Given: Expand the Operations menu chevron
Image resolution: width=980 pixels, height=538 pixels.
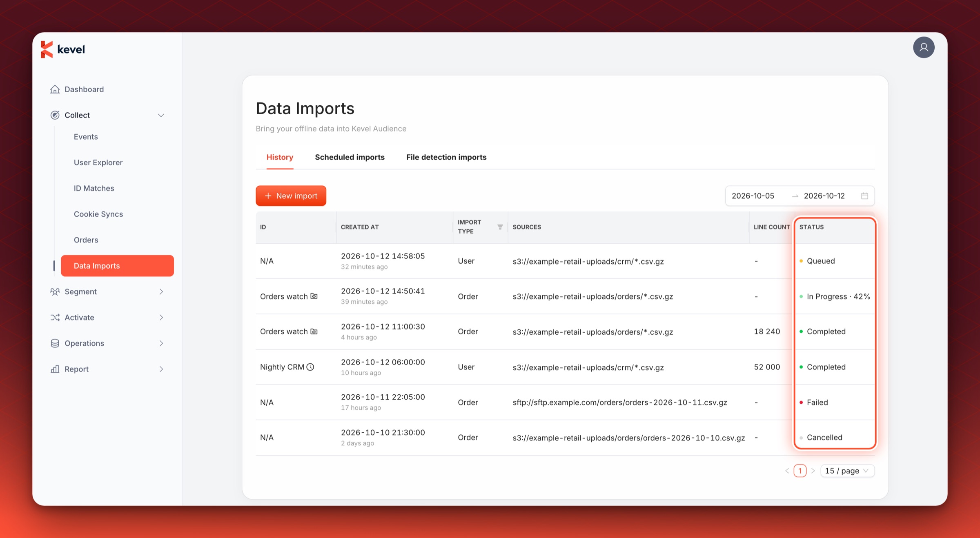Looking at the screenshot, I should tap(161, 343).
